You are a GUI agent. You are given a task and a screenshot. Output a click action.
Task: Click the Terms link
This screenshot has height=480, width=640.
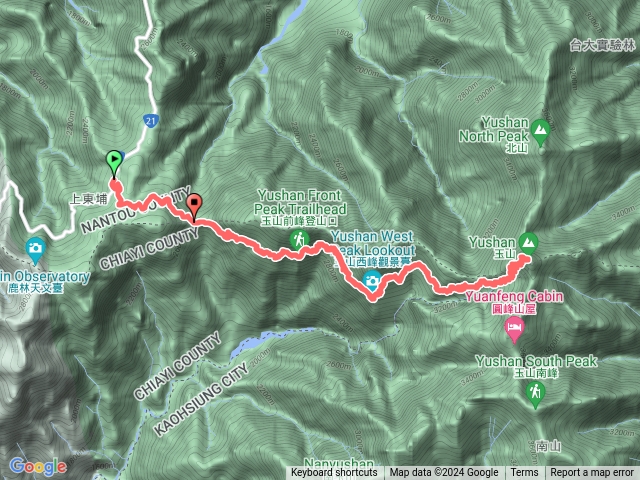pyautogui.click(x=524, y=473)
